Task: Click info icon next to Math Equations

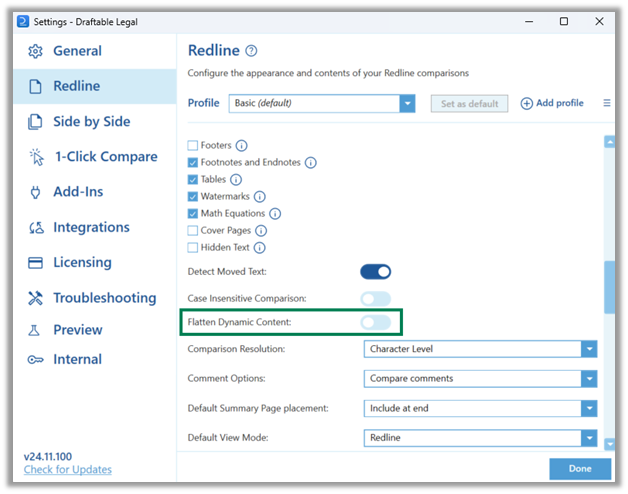Action: pos(275,214)
